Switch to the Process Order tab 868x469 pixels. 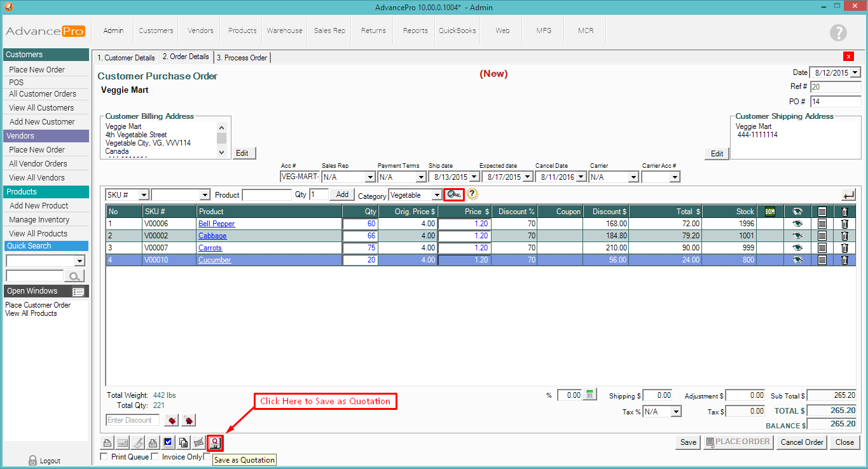(242, 58)
